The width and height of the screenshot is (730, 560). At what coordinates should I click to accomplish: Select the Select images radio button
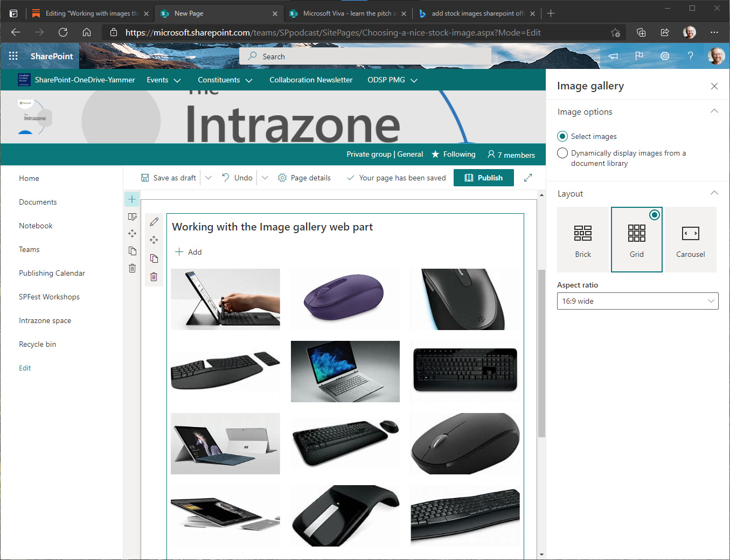point(562,136)
